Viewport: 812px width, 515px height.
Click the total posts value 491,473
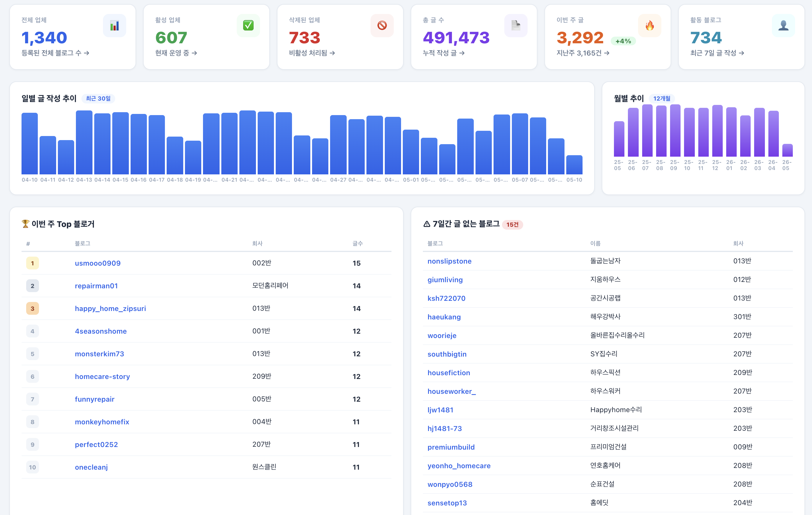coord(456,38)
